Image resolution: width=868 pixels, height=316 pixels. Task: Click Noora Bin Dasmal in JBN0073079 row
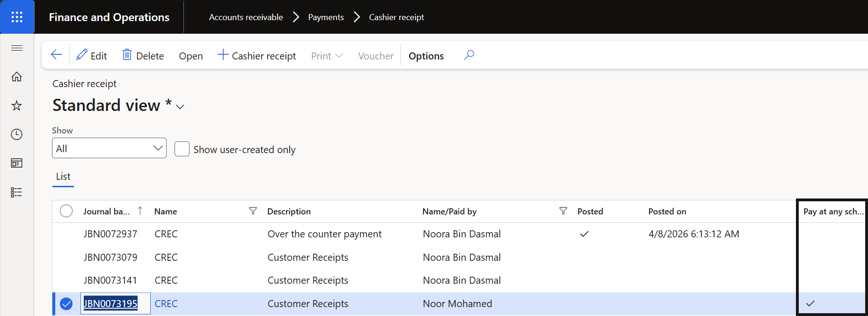click(462, 257)
